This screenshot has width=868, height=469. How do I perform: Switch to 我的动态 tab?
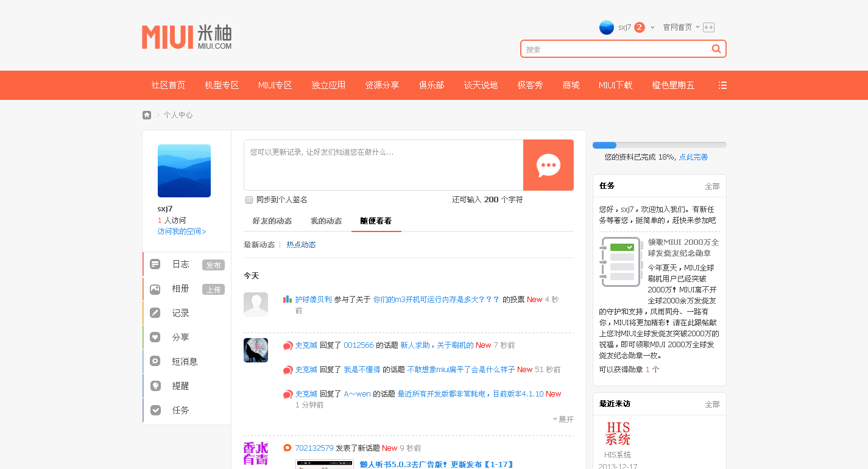326,221
